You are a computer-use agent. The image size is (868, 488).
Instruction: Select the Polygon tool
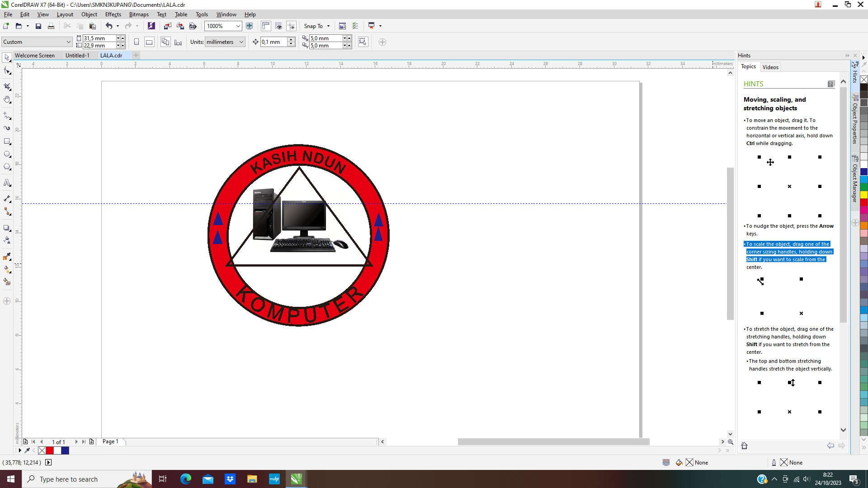7,167
